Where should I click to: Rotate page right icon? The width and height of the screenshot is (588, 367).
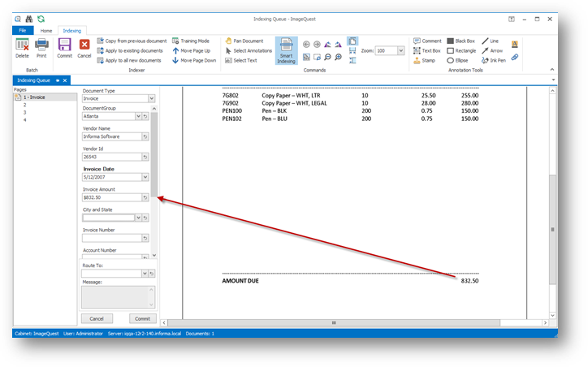pyautogui.click(x=338, y=45)
